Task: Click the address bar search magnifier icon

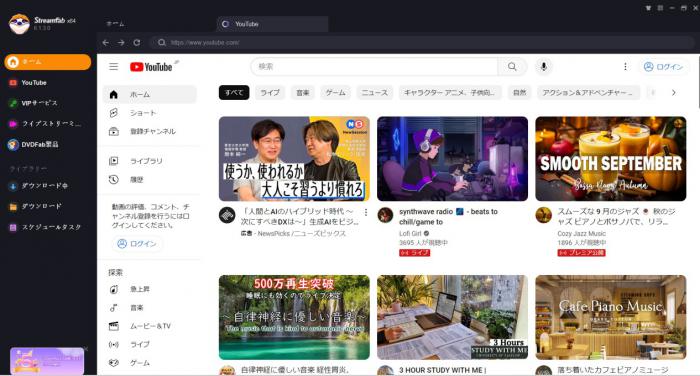Action: pyautogui.click(x=162, y=42)
